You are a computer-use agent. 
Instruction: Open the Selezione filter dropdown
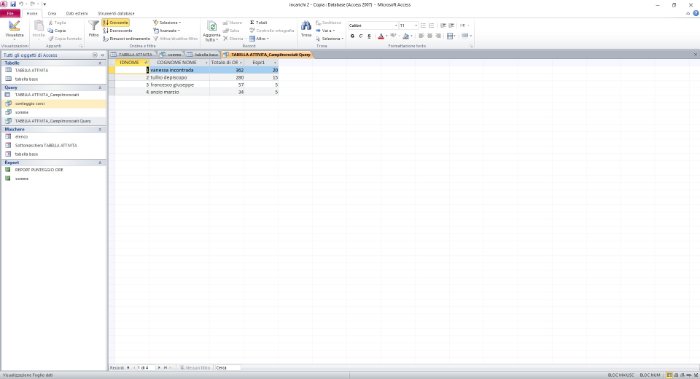click(167, 22)
